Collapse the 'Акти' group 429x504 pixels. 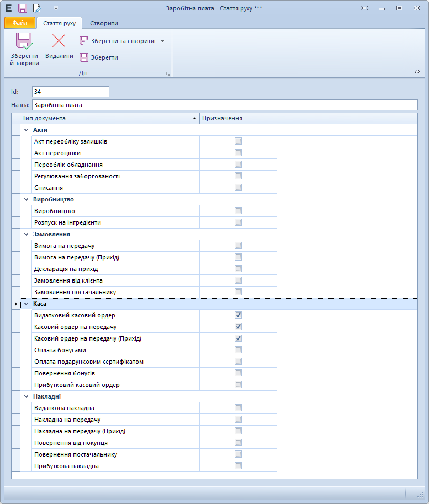[26, 130]
